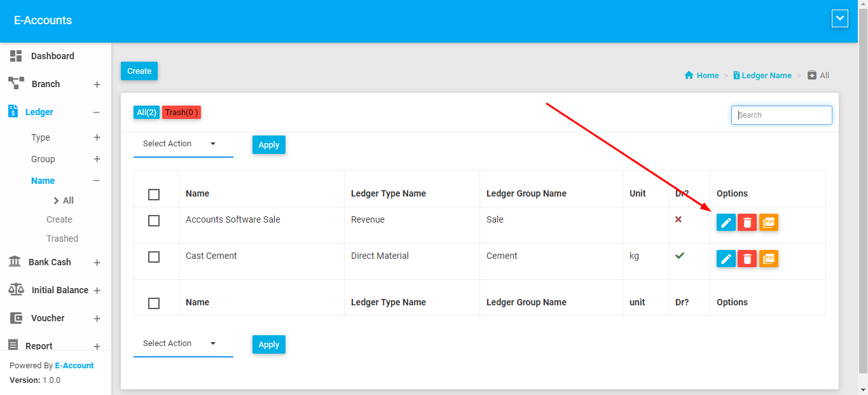Show the Trash(0) tab
Image resolution: width=868 pixels, height=395 pixels.
point(181,113)
